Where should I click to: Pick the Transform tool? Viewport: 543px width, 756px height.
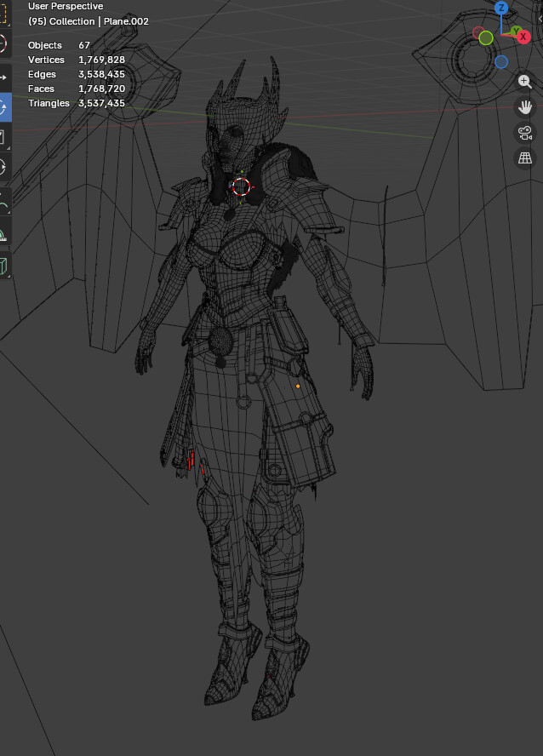click(4, 167)
